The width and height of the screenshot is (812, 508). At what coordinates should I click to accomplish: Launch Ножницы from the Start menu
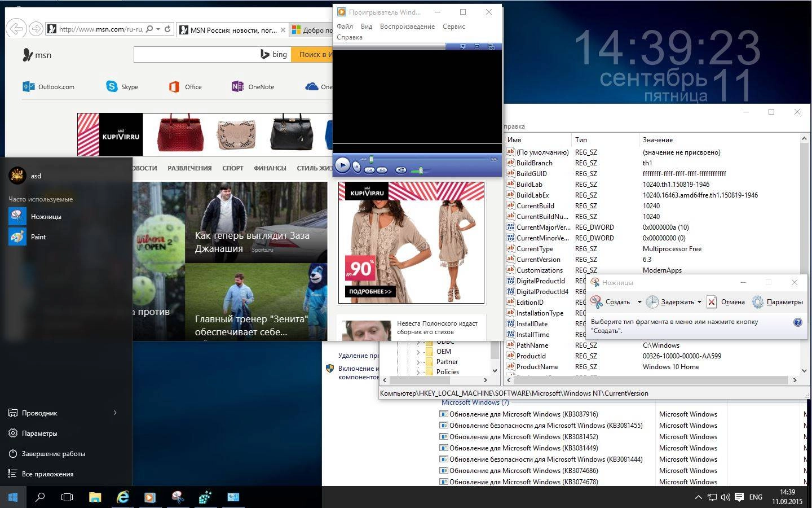[x=67, y=216]
